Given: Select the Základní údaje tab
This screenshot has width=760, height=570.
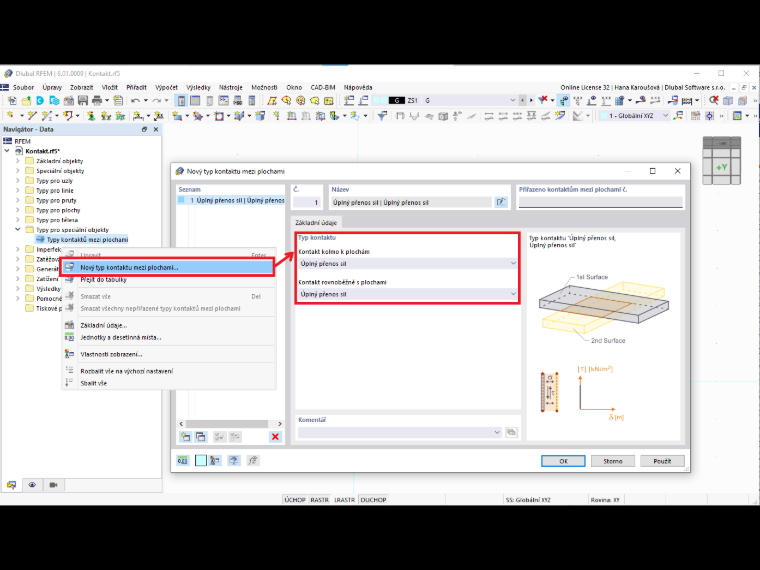Looking at the screenshot, I should tap(316, 222).
